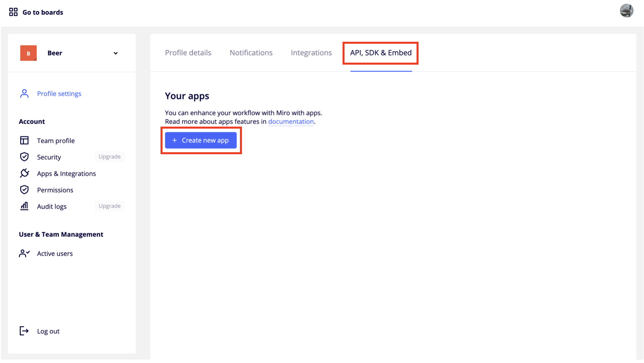The width and height of the screenshot is (644, 363).
Task: Click the Profile settings person icon
Action: pyautogui.click(x=24, y=94)
